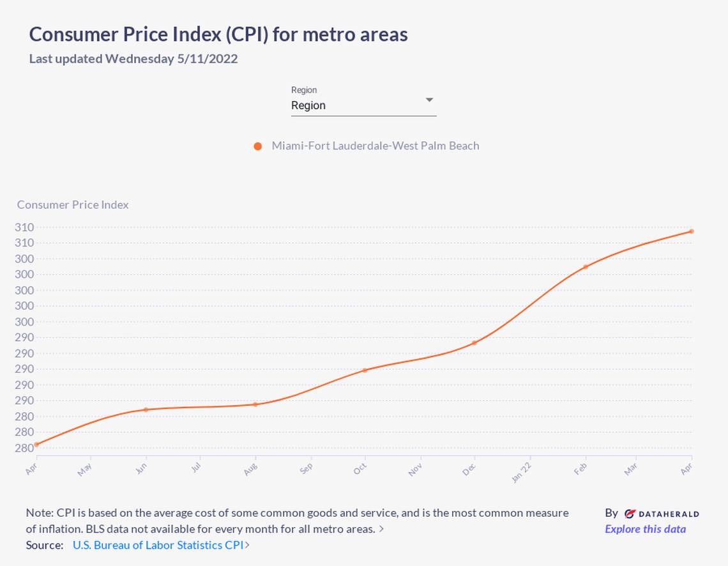Click the Aug data point on the line
The height and width of the screenshot is (566, 728).
pos(255,404)
